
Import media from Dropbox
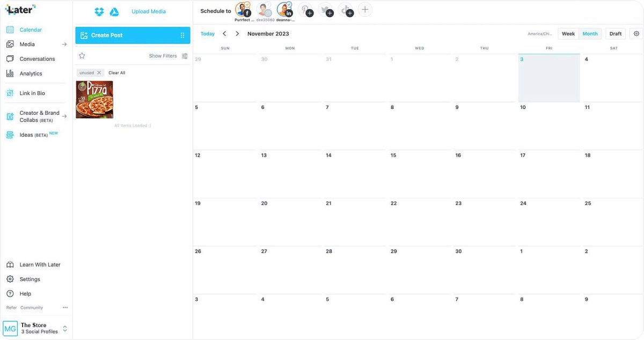click(x=99, y=12)
